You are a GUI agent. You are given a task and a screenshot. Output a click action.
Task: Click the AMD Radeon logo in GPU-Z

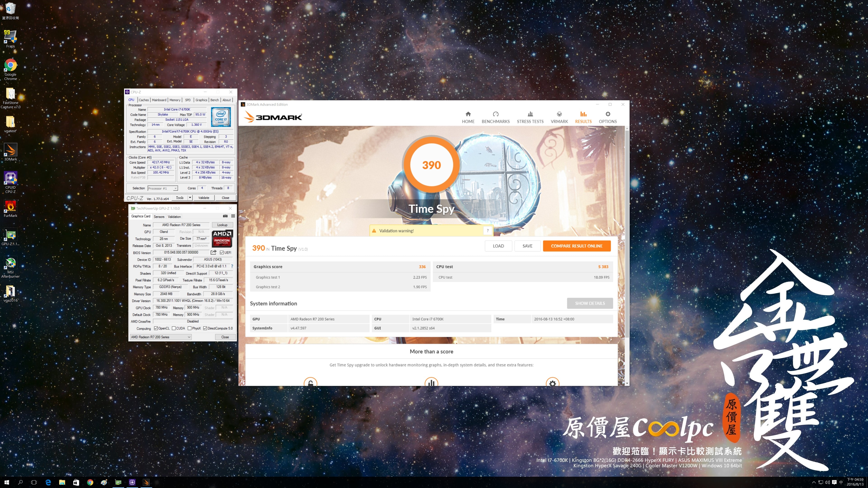222,238
